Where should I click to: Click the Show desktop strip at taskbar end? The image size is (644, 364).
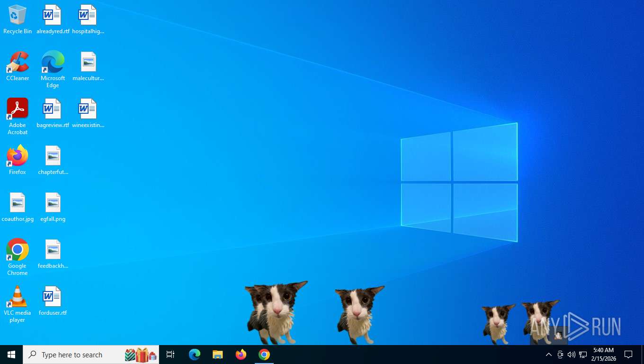pyautogui.click(x=642, y=355)
